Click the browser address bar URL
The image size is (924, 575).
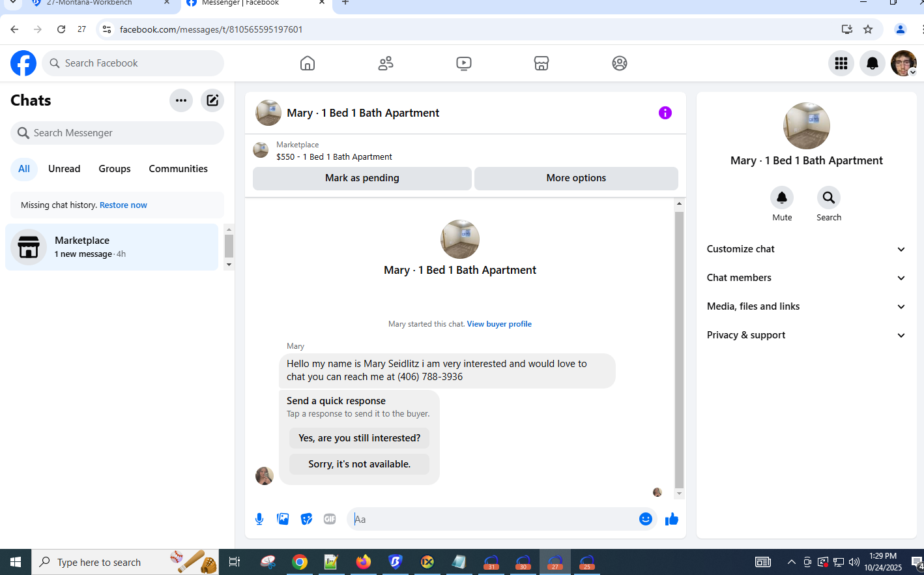tap(211, 29)
